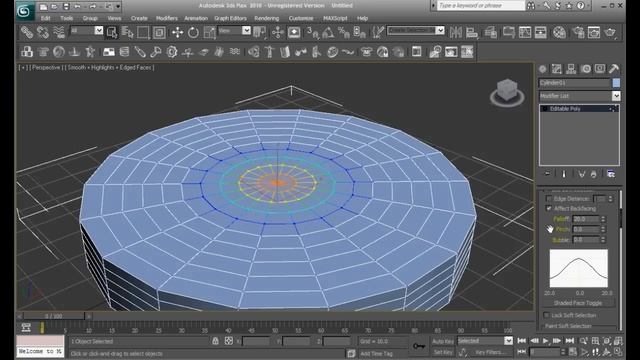Click the Spinner Snap toggle icon
The height and width of the screenshot is (360, 640).
pyautogui.click(x=360, y=32)
